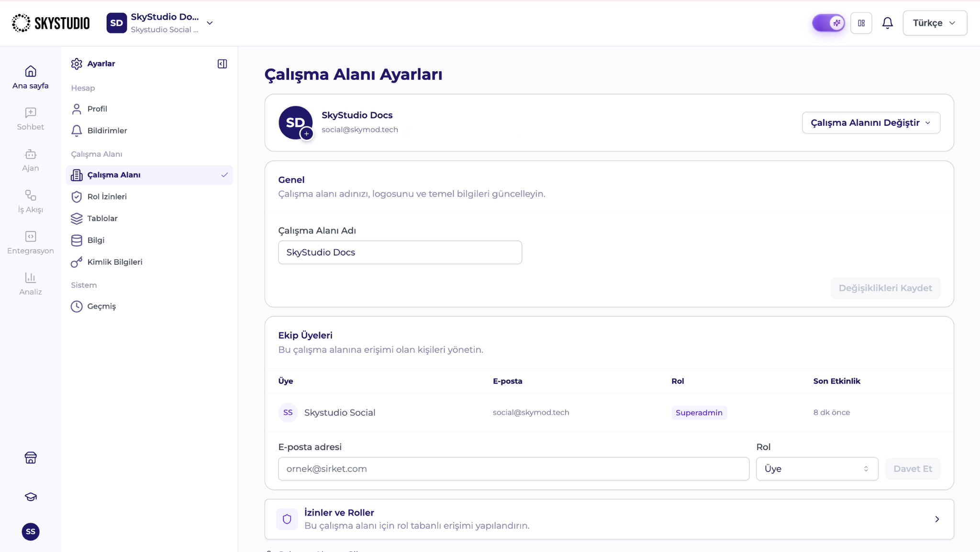Toggle the AI sparkle switch in header
The height and width of the screenshot is (552, 980).
(828, 23)
